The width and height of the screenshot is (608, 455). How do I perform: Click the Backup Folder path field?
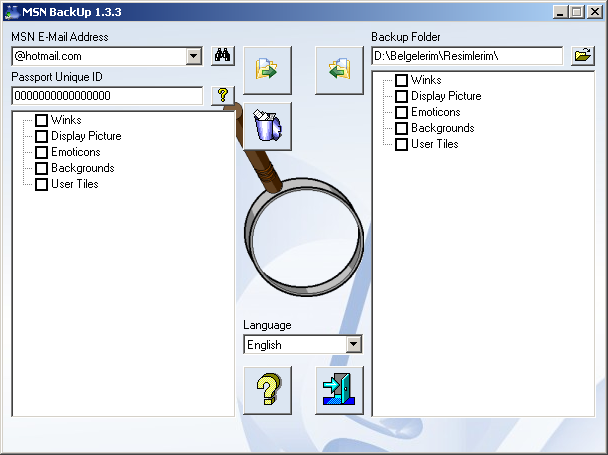(x=467, y=56)
